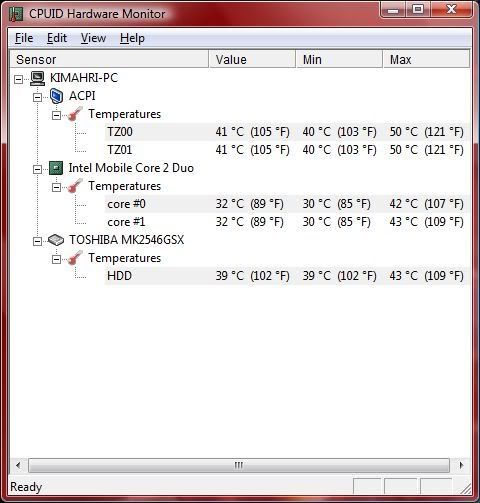Click the CPUID Hardware Monitor title bar icon
The height and width of the screenshot is (503, 480).
coord(16,14)
